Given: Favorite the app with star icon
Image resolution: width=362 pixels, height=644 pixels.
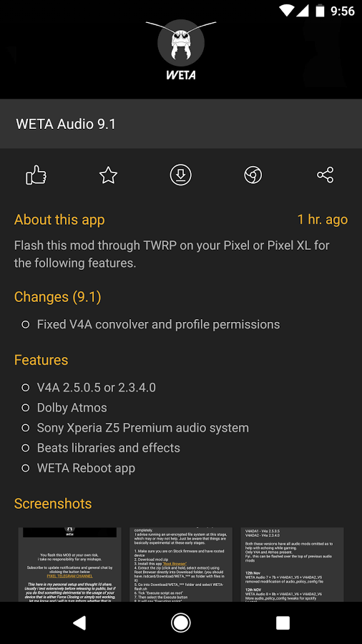Looking at the screenshot, I should [108, 175].
